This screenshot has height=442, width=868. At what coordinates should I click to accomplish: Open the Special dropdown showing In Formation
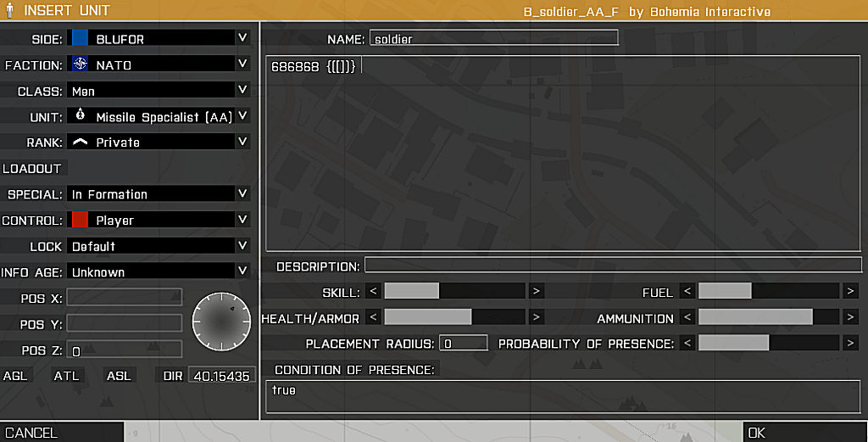[159, 194]
